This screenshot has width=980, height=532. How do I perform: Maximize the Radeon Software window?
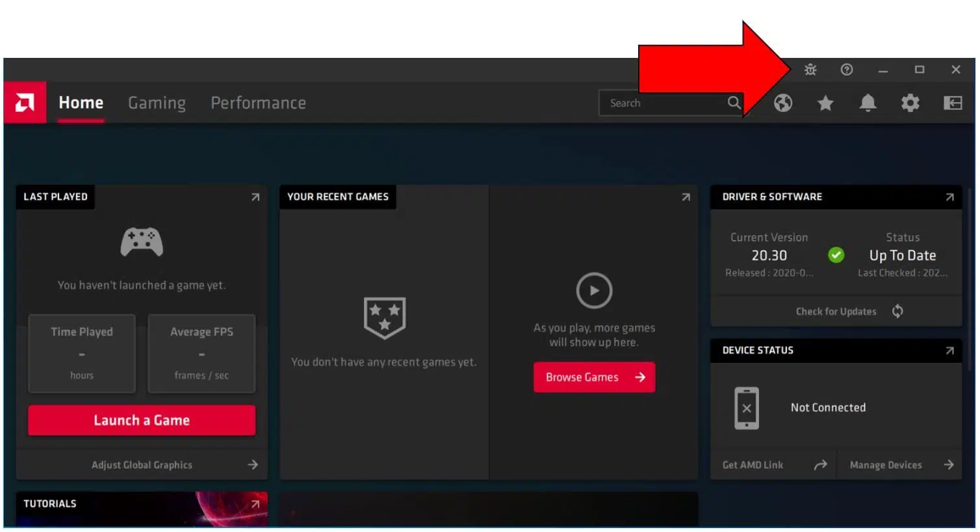coord(919,70)
